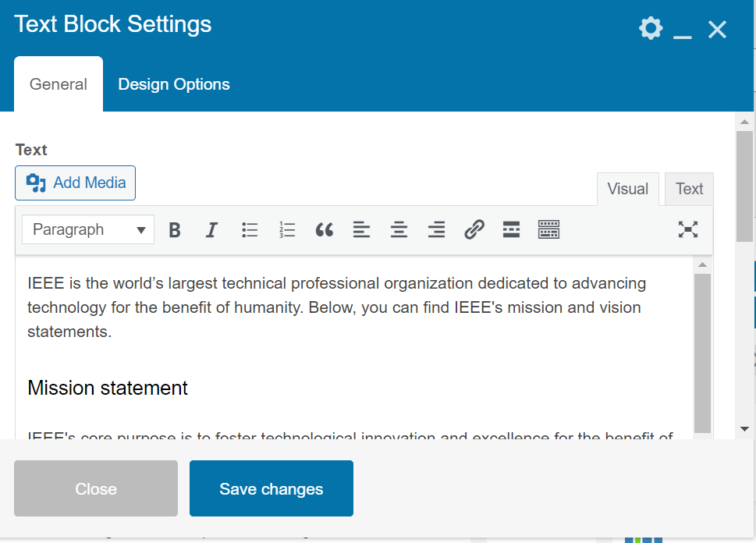Switch to the Text editing tab
This screenshot has height=543, width=756.
coord(689,189)
